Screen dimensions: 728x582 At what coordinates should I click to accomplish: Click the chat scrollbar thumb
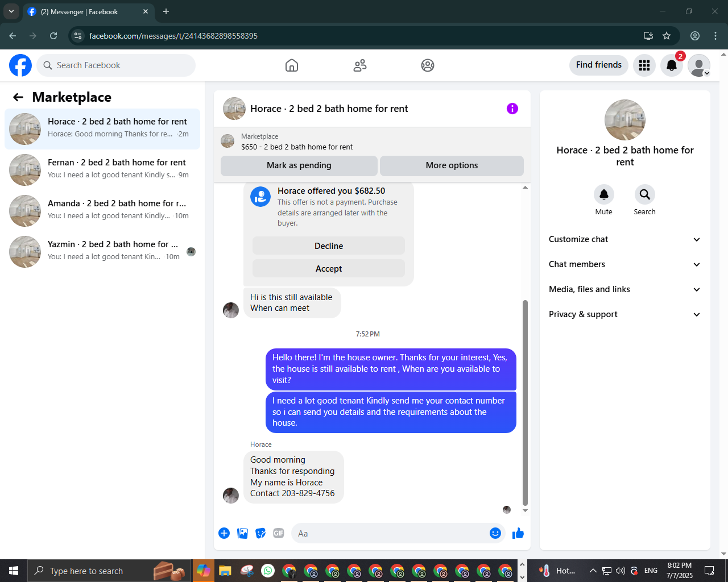pyautogui.click(x=525, y=402)
